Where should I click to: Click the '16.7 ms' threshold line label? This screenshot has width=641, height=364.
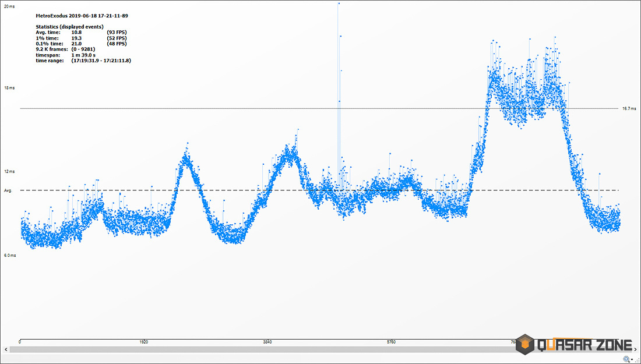tap(629, 109)
